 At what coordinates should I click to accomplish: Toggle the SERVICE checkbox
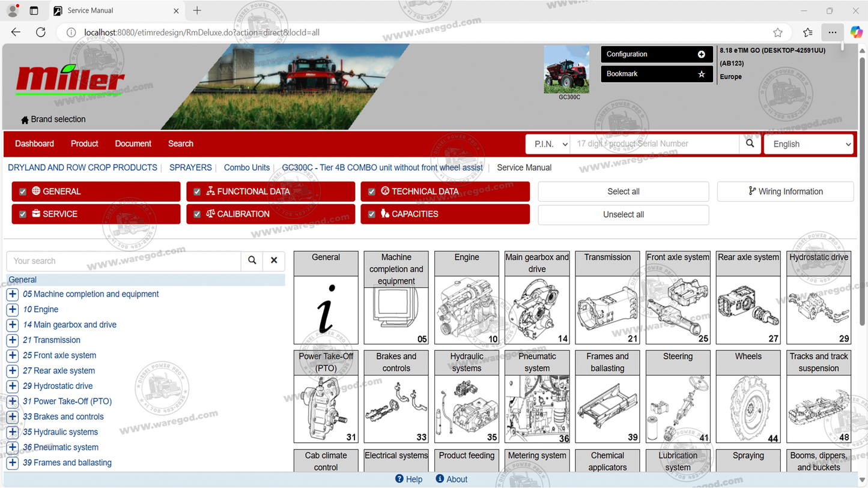[x=23, y=214]
